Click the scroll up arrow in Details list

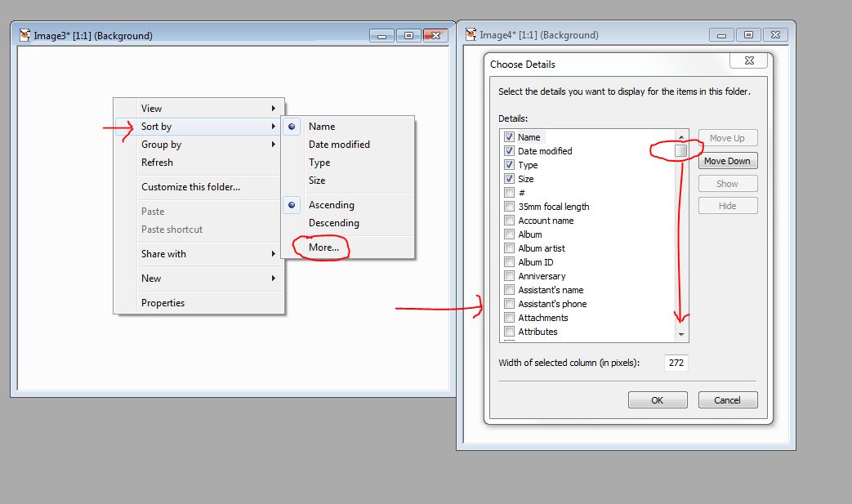[681, 136]
